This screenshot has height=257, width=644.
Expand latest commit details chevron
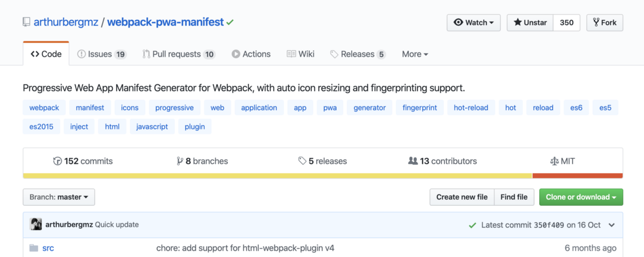point(611,225)
